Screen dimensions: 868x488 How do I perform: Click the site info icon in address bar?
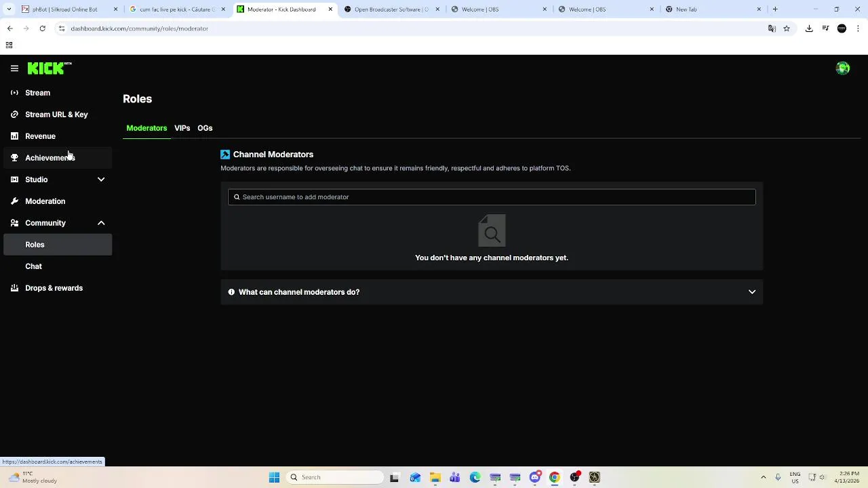tap(61, 28)
